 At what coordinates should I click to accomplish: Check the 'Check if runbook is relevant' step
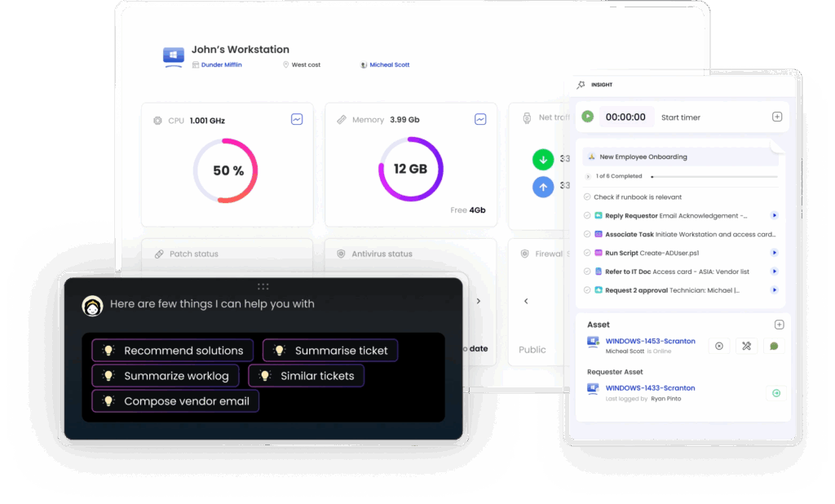(587, 197)
